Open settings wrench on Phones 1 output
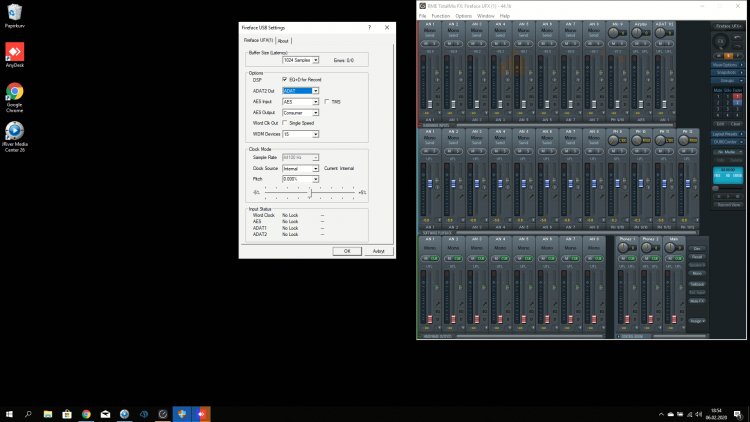Image resolution: width=750 pixels, height=422 pixels. click(635, 304)
